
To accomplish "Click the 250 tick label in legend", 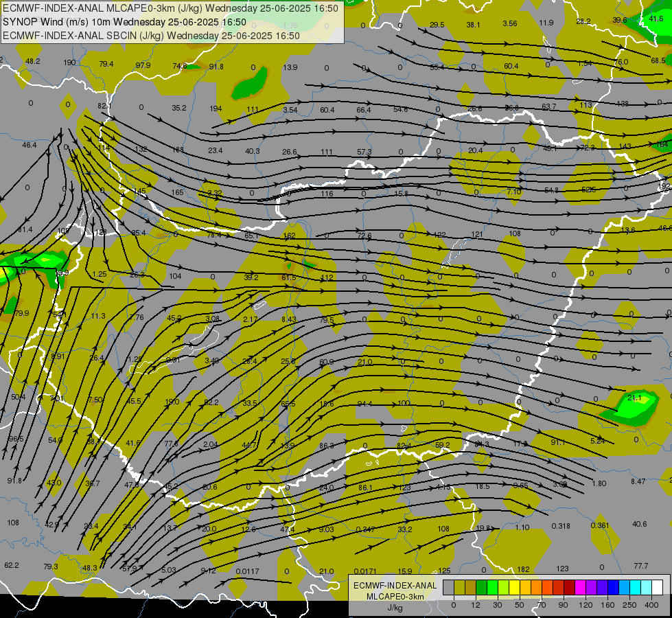I will click(x=629, y=605).
